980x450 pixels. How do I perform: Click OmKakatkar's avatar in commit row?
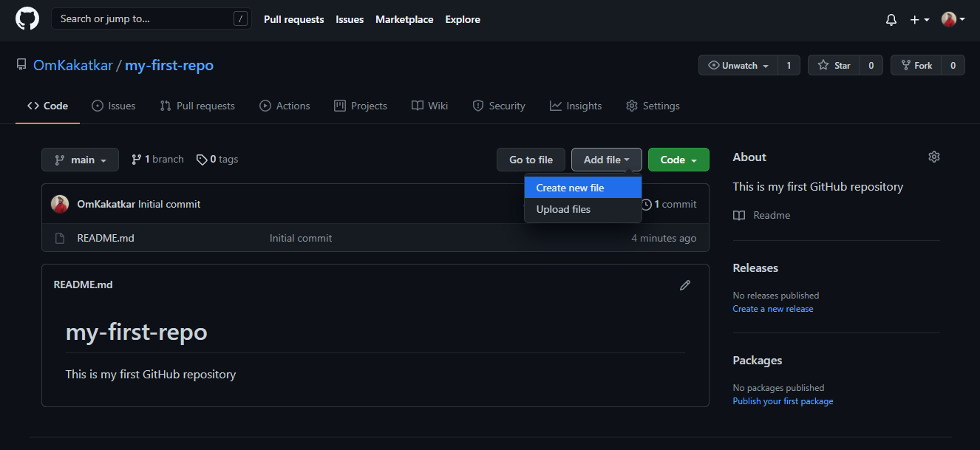(60, 204)
